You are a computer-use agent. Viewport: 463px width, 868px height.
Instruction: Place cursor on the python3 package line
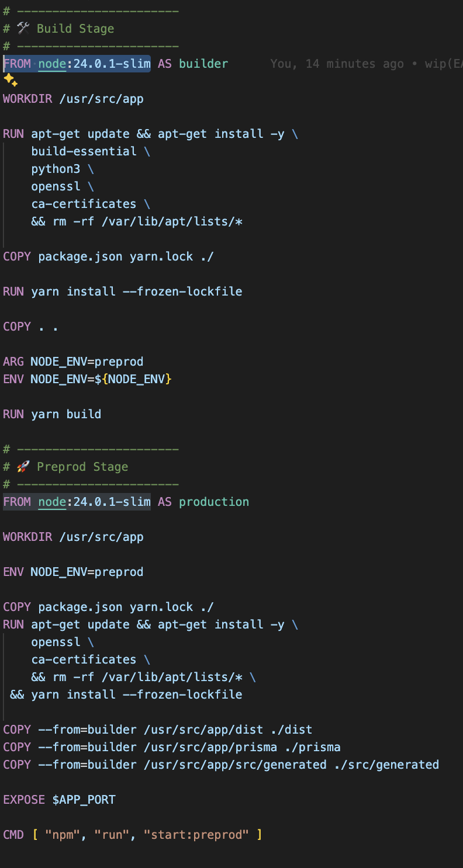pyautogui.click(x=59, y=169)
